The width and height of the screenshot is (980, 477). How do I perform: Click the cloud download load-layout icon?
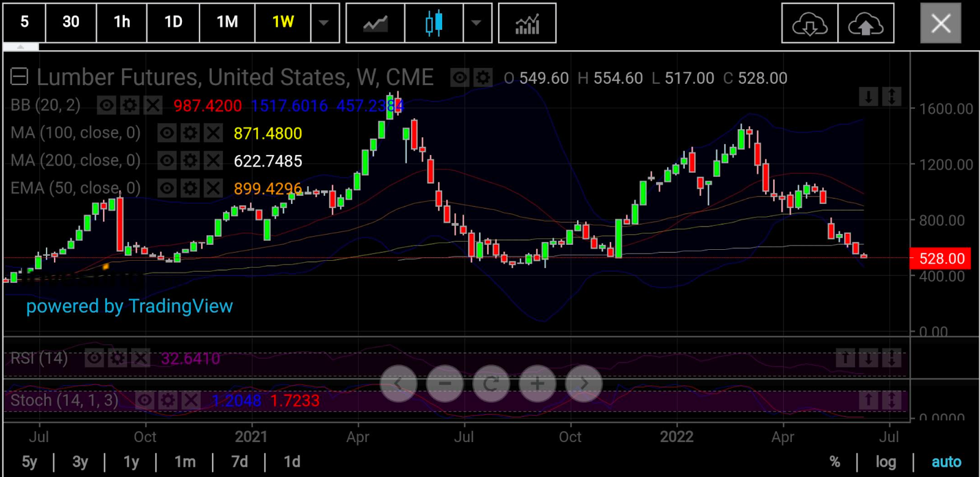[x=810, y=23]
